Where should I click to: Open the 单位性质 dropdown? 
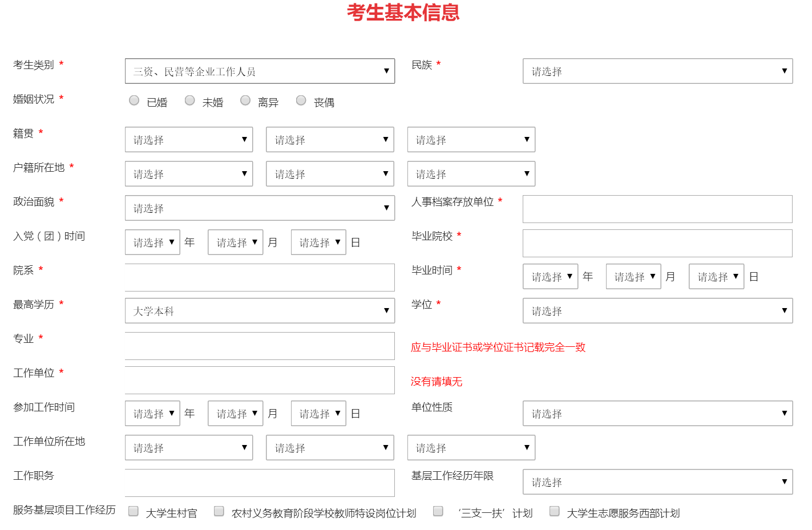(657, 414)
